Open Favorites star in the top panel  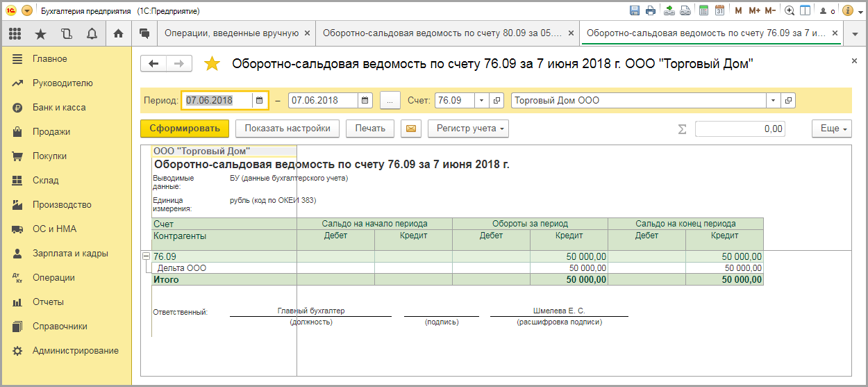[41, 33]
